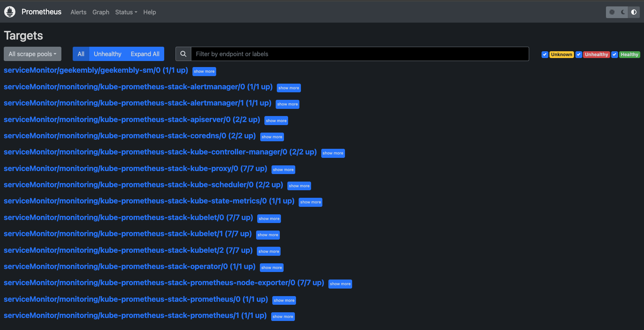644x330 pixels.
Task: Select the auto theme half-circle icon
Action: tap(634, 12)
